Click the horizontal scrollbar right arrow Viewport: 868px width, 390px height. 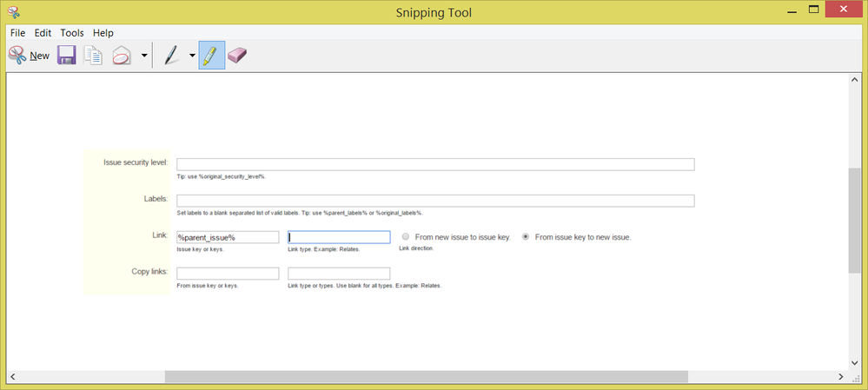841,377
